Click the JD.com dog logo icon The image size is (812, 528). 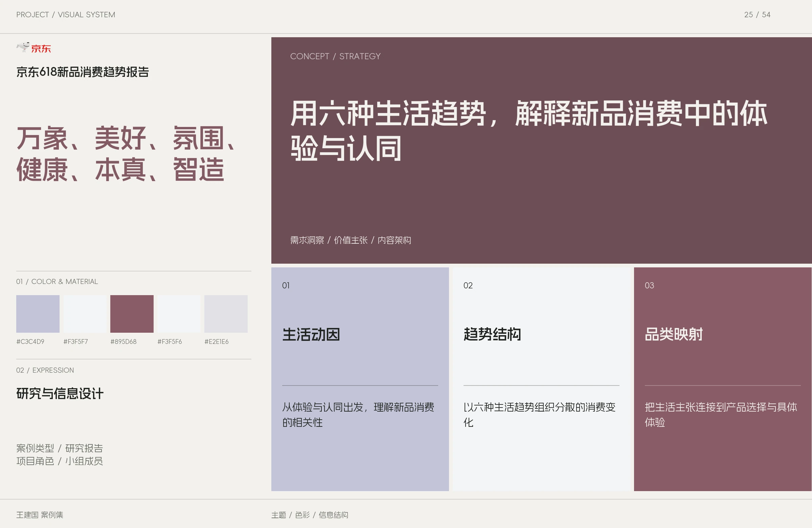[x=24, y=47]
